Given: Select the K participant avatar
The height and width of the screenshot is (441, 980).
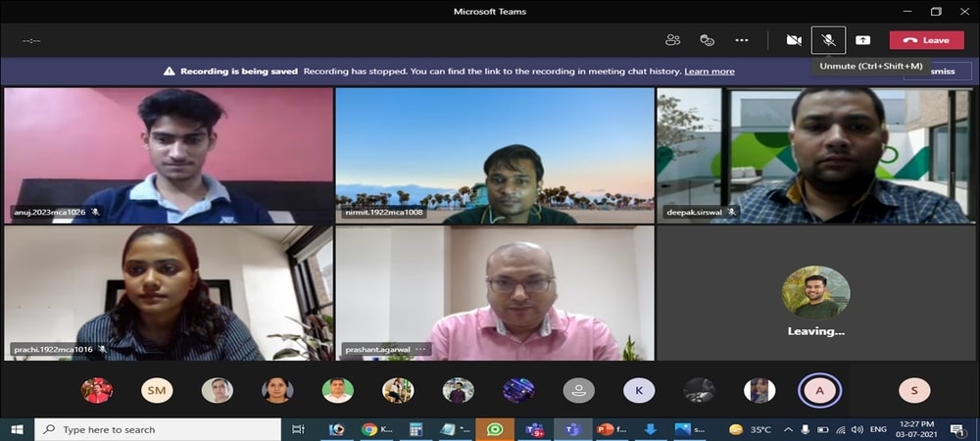Looking at the screenshot, I should coord(639,391).
